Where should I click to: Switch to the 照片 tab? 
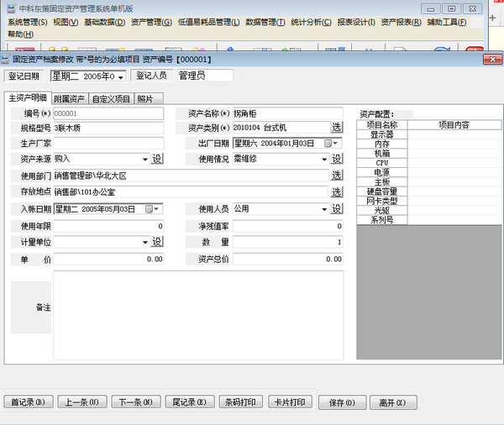149,99
